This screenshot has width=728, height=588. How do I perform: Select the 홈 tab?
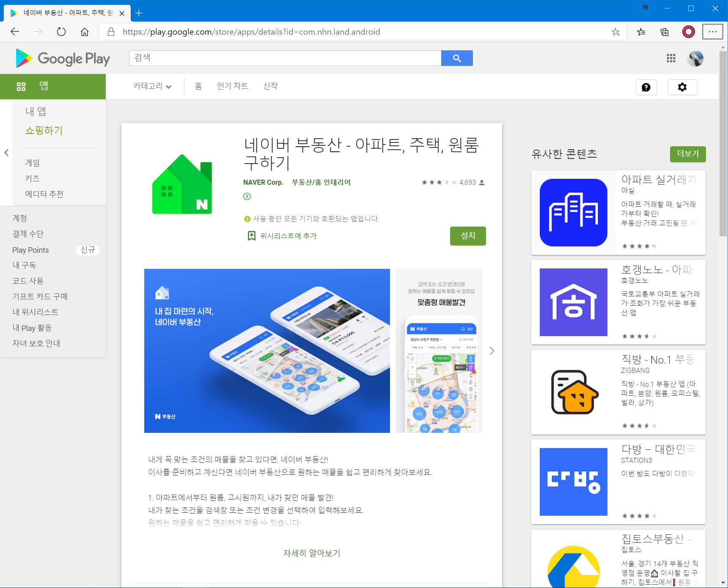click(x=198, y=86)
